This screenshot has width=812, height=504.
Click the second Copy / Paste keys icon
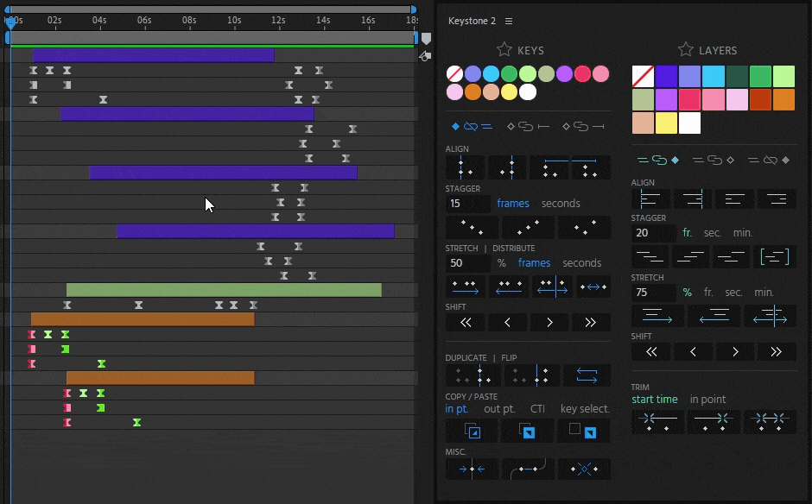(x=527, y=431)
